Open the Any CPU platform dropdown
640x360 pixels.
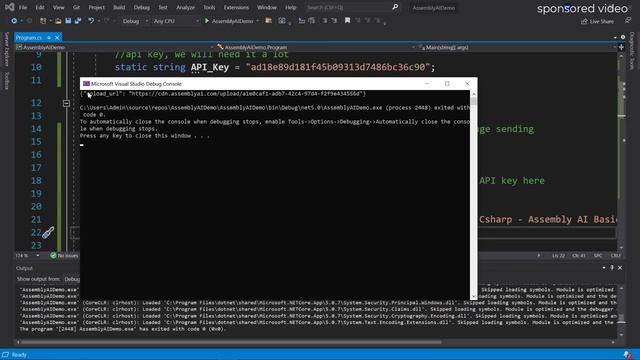coord(176,21)
